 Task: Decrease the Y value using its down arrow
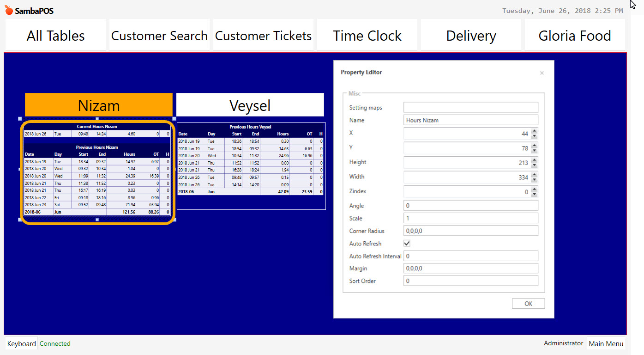coord(534,151)
